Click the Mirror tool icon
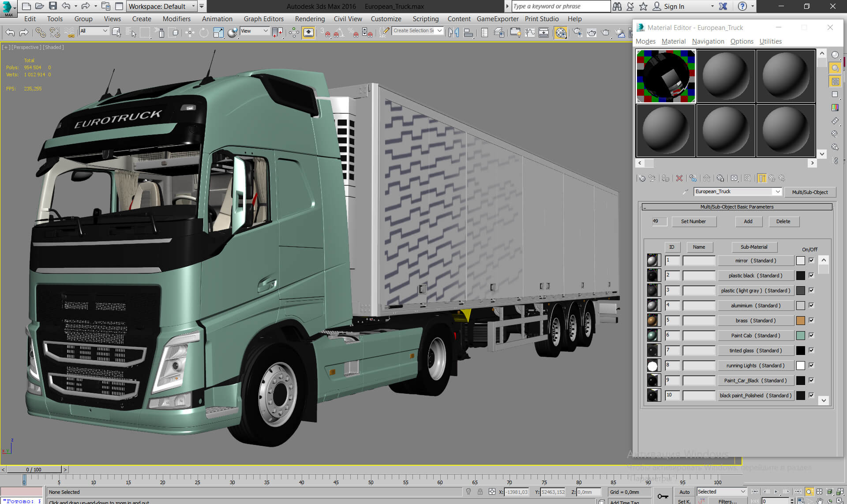Viewport: 847px width, 504px height. 453,32
